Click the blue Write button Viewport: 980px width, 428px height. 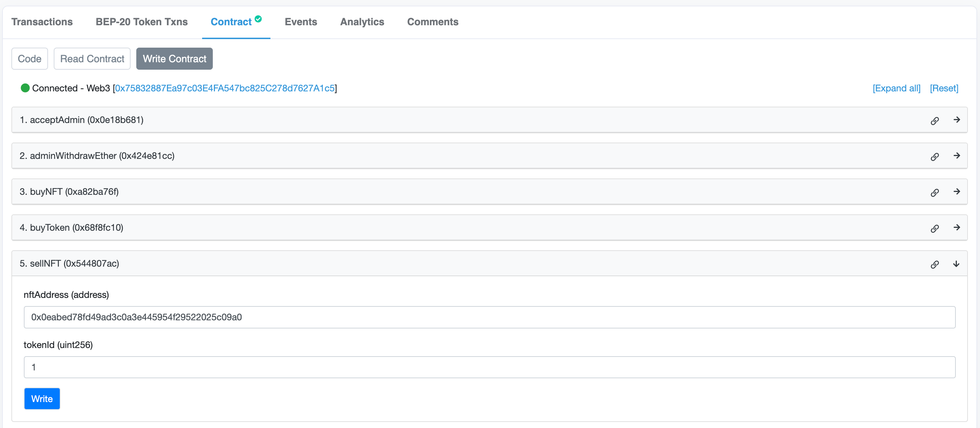(42, 399)
